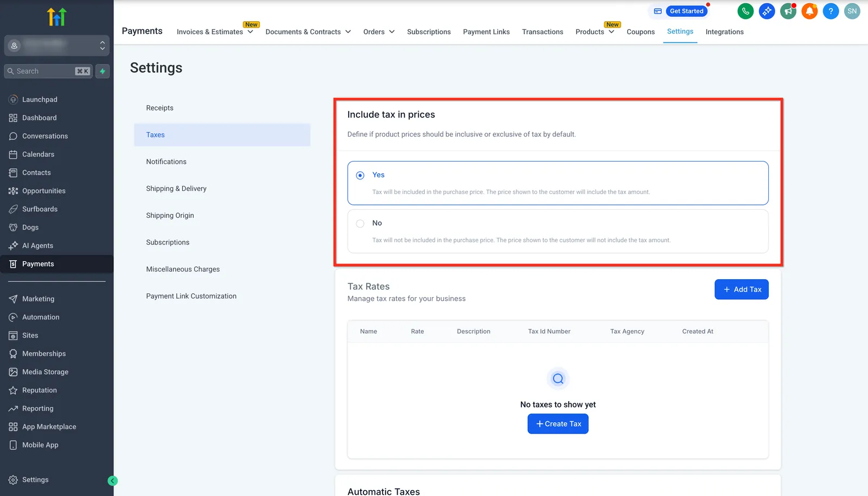Click the AI Agents sparkle icon
The height and width of the screenshot is (496, 868).
click(x=13, y=246)
